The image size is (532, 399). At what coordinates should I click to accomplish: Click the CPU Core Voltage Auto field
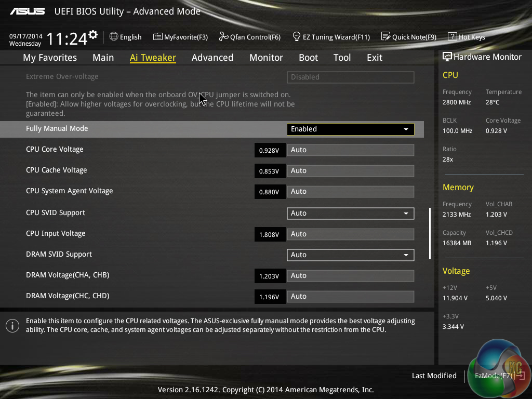point(351,150)
